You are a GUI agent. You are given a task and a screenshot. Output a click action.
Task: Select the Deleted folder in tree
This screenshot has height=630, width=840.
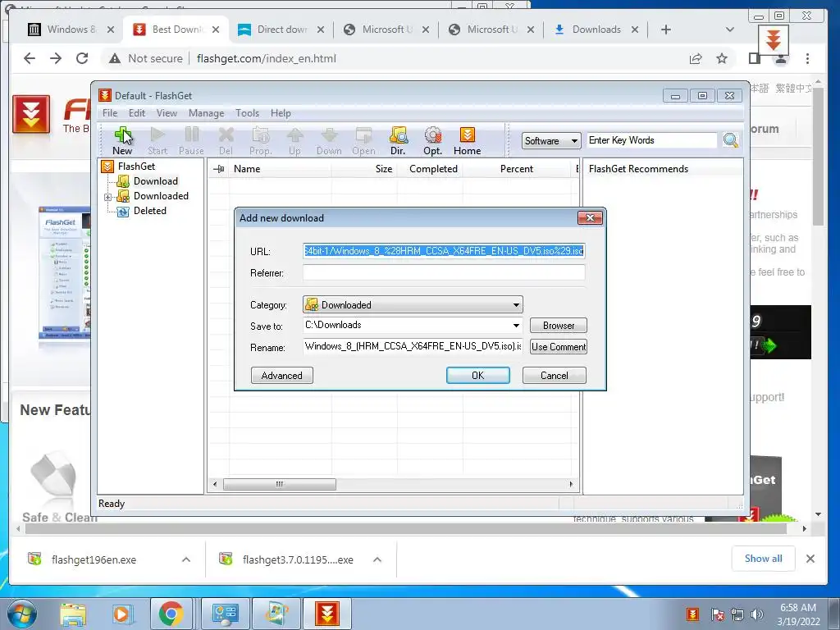(150, 211)
